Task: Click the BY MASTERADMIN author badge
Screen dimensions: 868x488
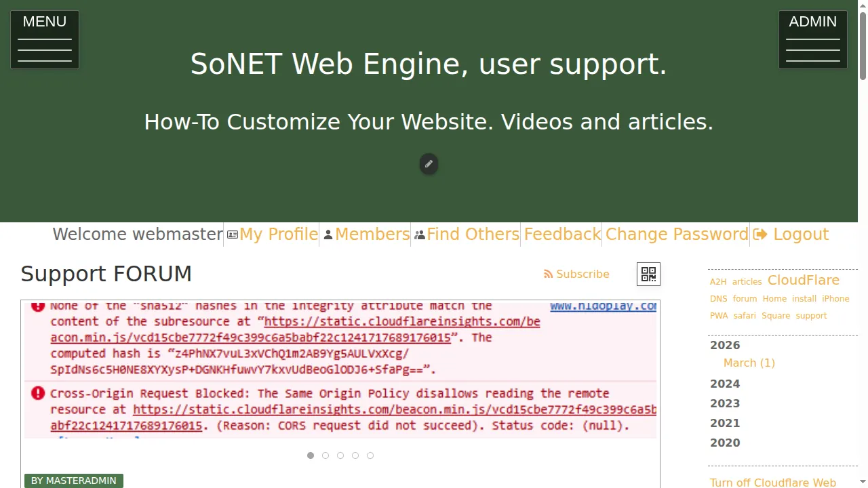Action: pos(74,481)
